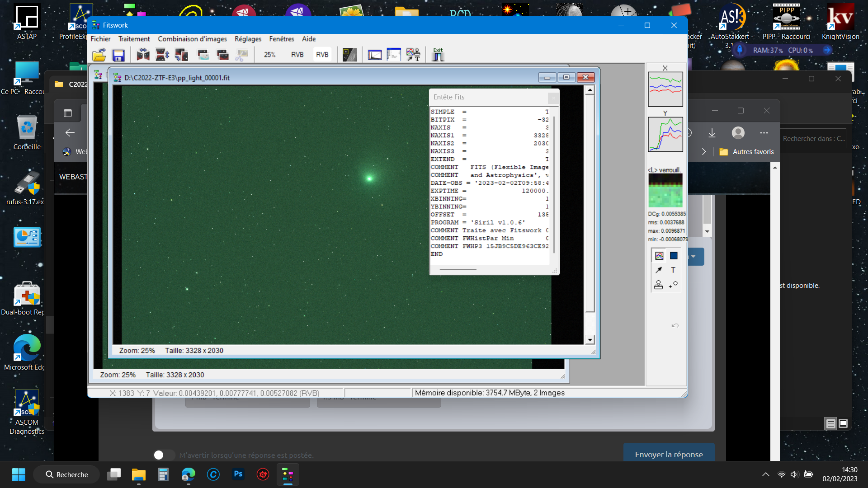Screen dimensions: 868x488
Task: Select the eyedropper tool in the side panel
Action: coord(659,270)
